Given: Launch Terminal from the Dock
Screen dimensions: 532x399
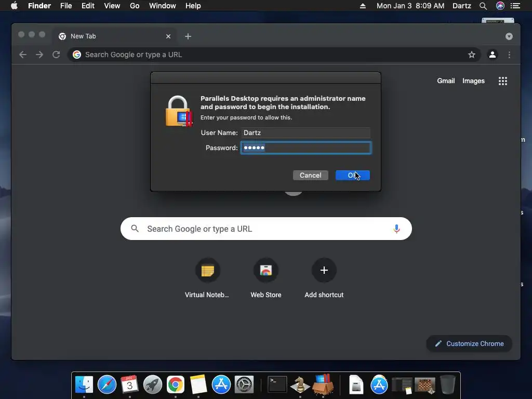Looking at the screenshot, I should 277,385.
